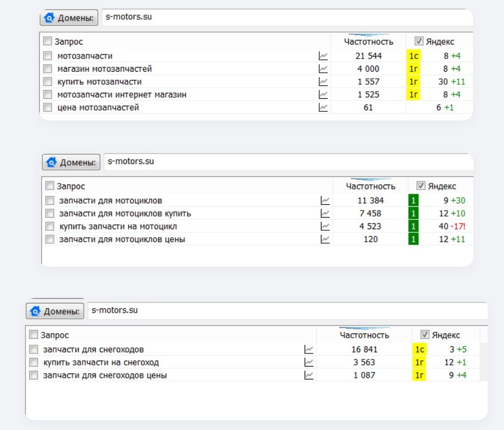The height and width of the screenshot is (430, 504).
Task: Select frequency value 11 384
Action: (370, 200)
